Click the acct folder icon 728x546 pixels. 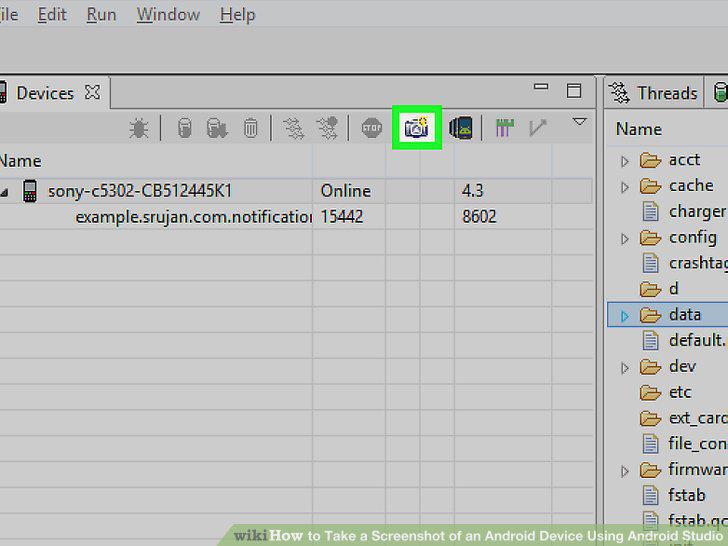(x=650, y=161)
